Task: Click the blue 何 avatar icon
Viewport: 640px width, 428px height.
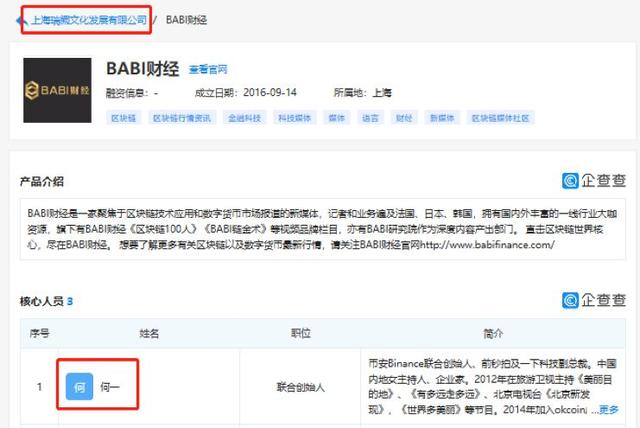Action: point(79,385)
